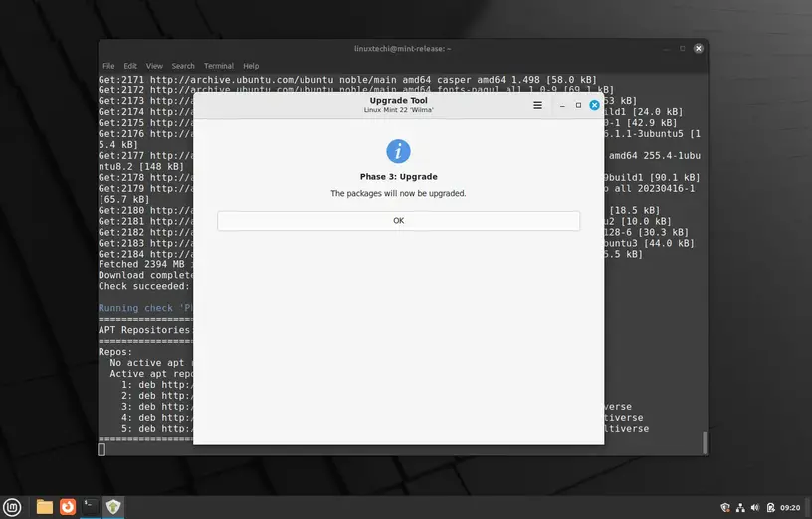Open the update manager shield tray icon
Image resolution: width=812 pixels, height=519 pixels.
(x=725, y=508)
